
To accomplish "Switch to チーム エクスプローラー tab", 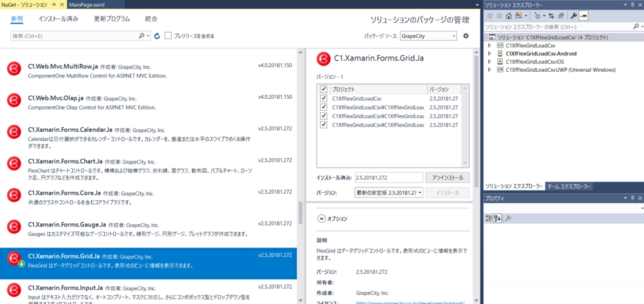I will click(569, 186).
